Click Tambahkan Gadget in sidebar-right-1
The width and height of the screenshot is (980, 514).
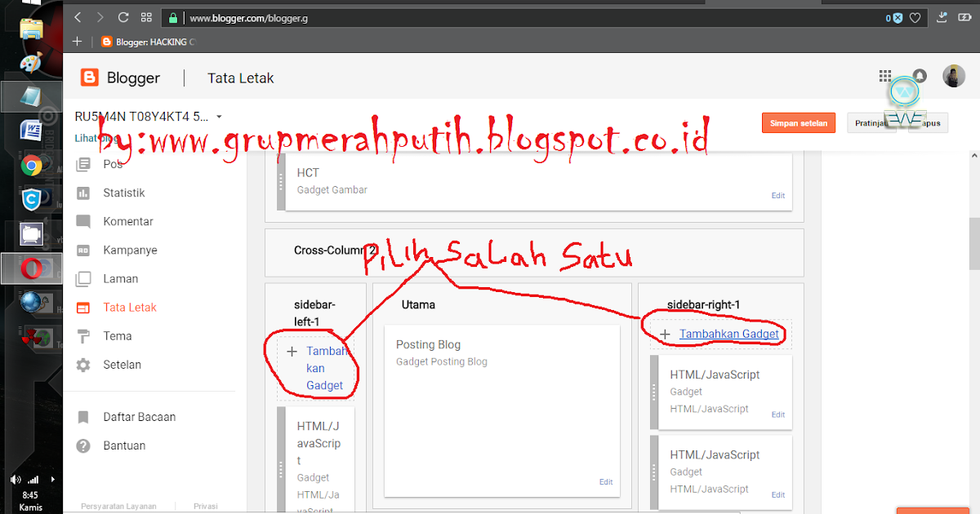pos(729,334)
